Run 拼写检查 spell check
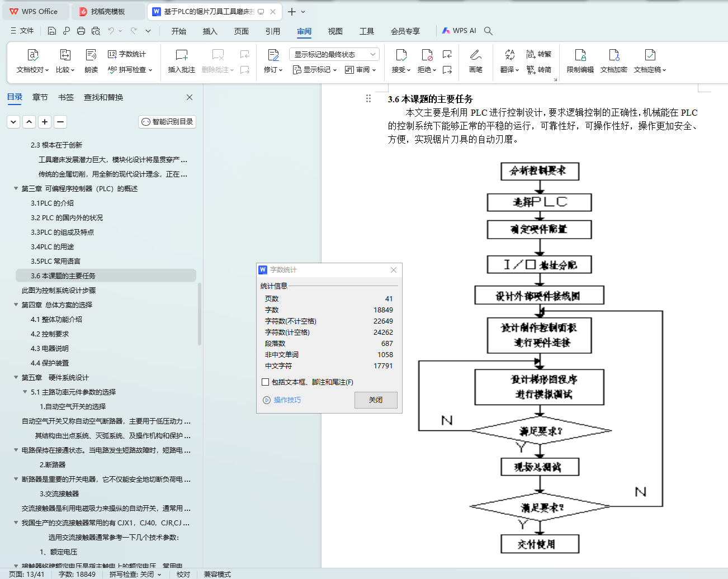728x579 pixels. [130, 70]
